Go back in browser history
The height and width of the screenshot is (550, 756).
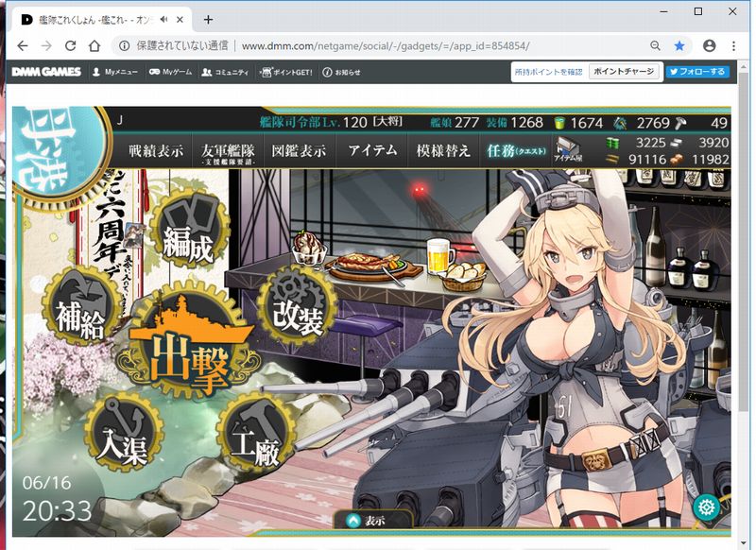(x=23, y=45)
